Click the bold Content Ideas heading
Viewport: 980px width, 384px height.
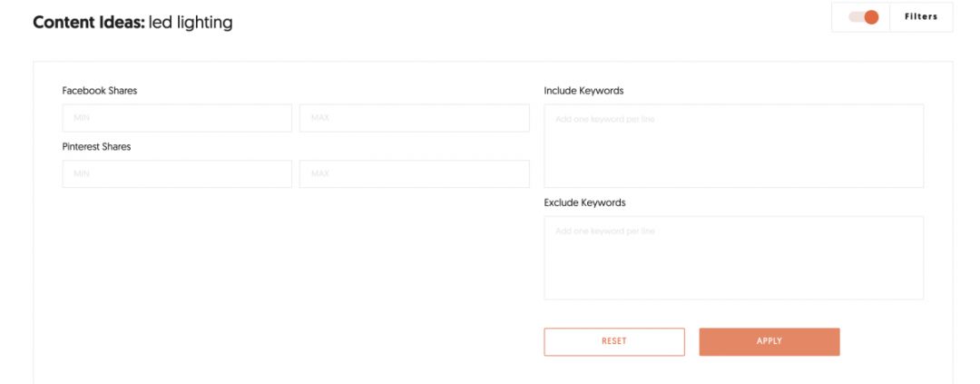coord(88,23)
